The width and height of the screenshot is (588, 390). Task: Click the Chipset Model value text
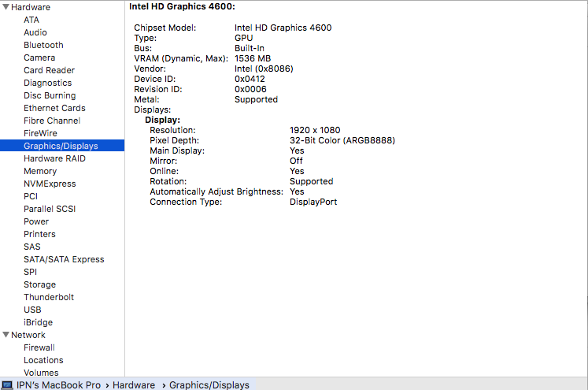tap(283, 28)
